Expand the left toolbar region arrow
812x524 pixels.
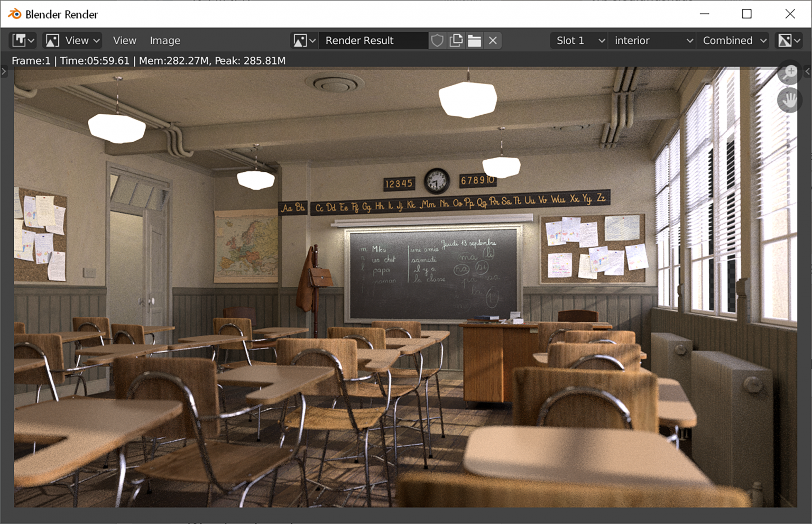pyautogui.click(x=4, y=71)
